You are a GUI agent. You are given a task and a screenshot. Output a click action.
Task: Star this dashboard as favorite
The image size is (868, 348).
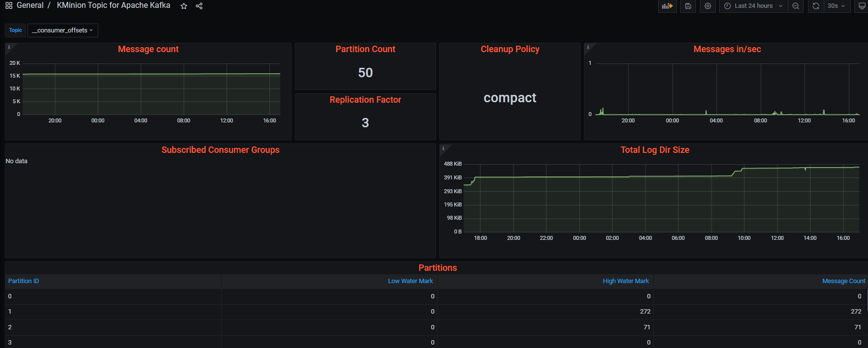coord(184,6)
